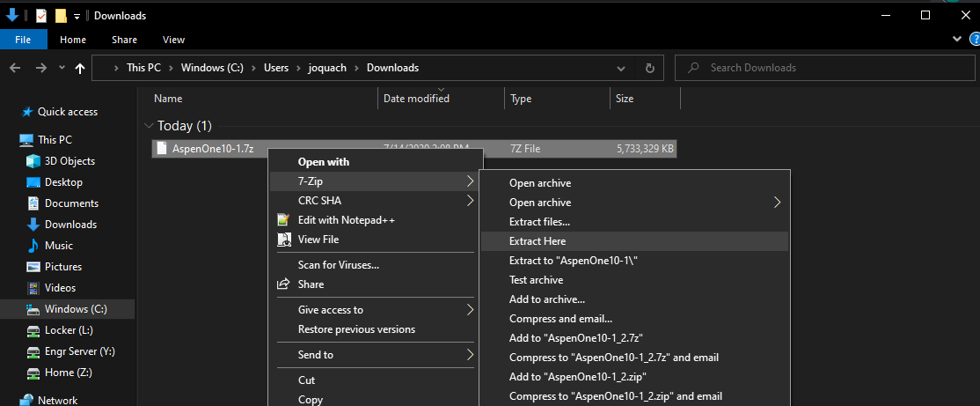This screenshot has width=980, height=406.
Task: Switch to the View ribbon tab
Action: (x=173, y=40)
